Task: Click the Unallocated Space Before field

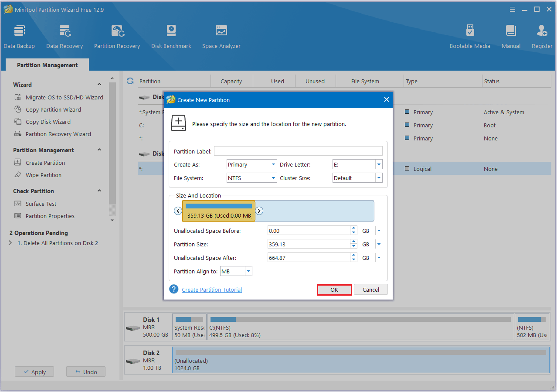Action: coord(309,231)
